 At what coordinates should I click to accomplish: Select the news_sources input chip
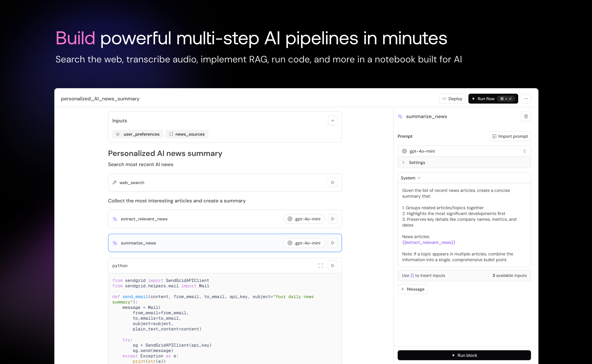point(187,134)
